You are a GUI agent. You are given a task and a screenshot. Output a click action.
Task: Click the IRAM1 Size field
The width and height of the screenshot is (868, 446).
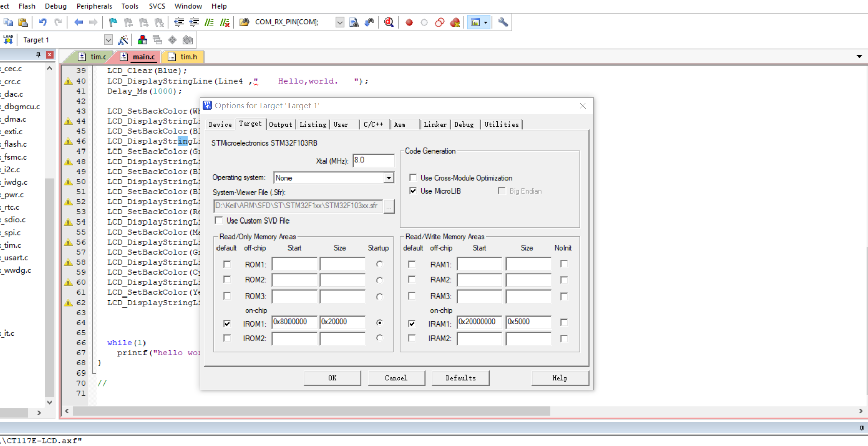(x=528, y=322)
